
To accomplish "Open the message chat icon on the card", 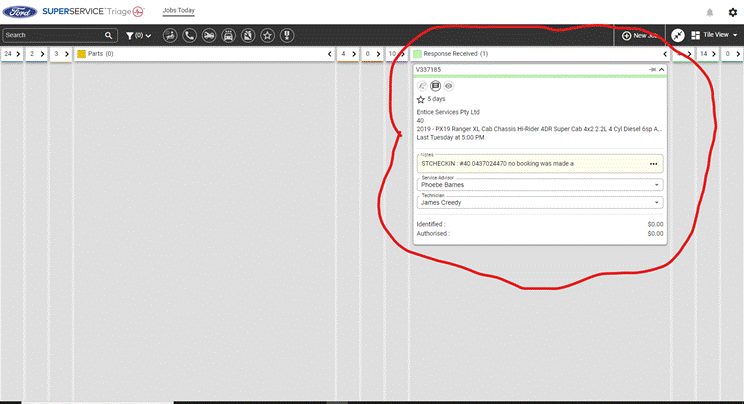I will pyautogui.click(x=435, y=86).
